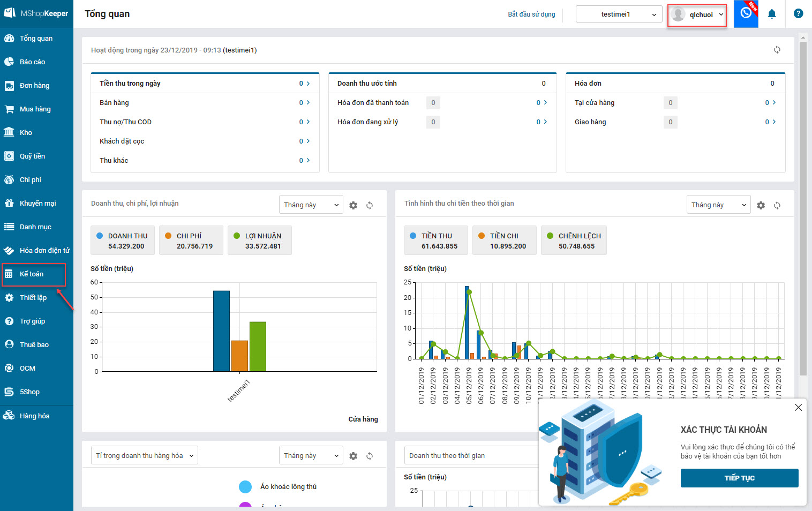812x511 pixels.
Task: Click the MShopKeeper logo
Action: 36,13
